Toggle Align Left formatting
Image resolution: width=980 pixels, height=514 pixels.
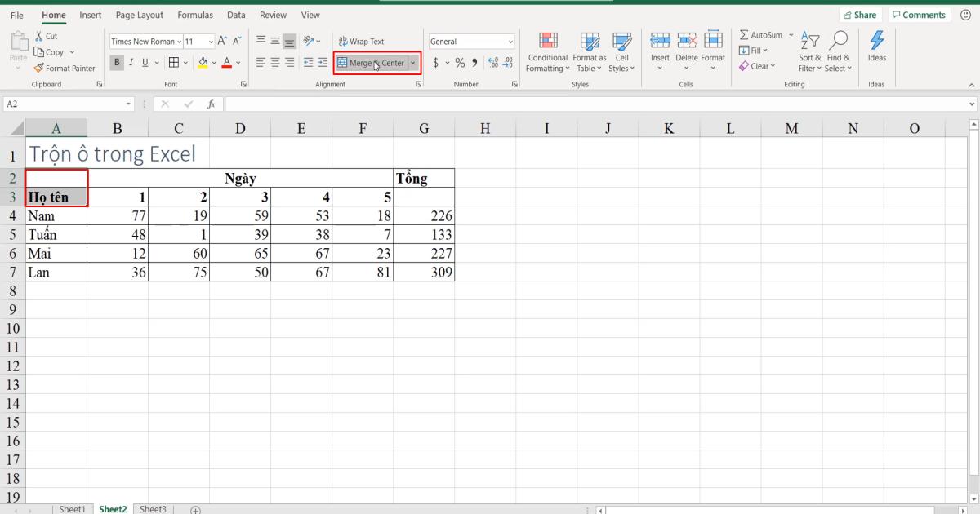(x=260, y=62)
